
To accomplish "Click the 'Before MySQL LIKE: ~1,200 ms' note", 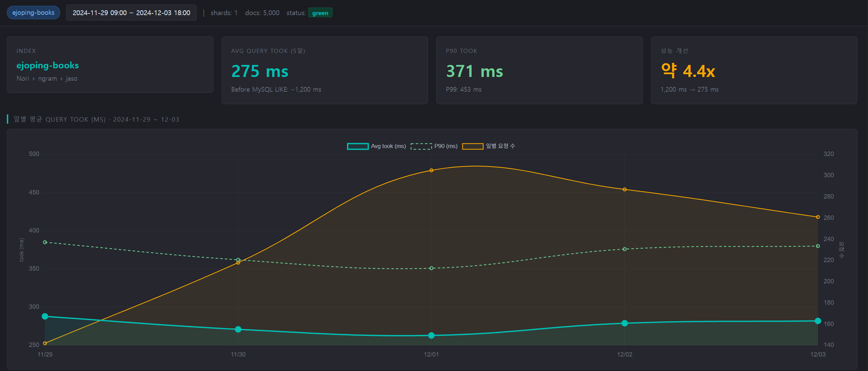I will [x=276, y=90].
